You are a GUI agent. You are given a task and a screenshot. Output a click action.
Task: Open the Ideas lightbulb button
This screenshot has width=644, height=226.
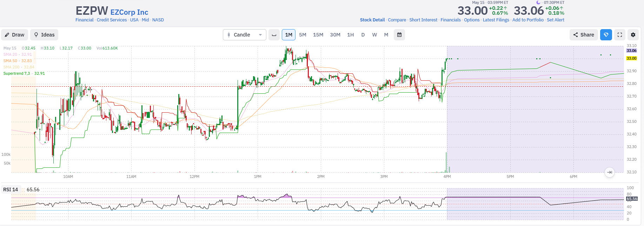click(x=44, y=35)
